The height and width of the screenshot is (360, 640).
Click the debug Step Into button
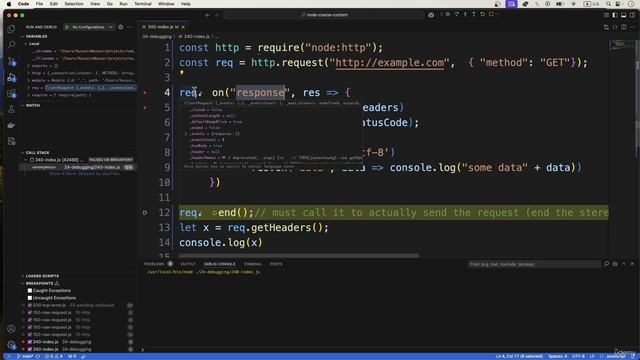coord(465,14)
